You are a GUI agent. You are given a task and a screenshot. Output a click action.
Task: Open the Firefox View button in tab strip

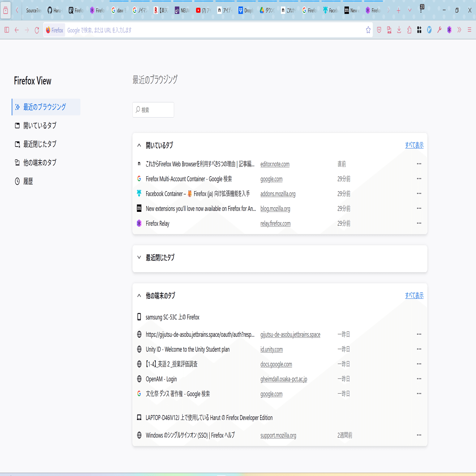pyautogui.click(x=6, y=11)
